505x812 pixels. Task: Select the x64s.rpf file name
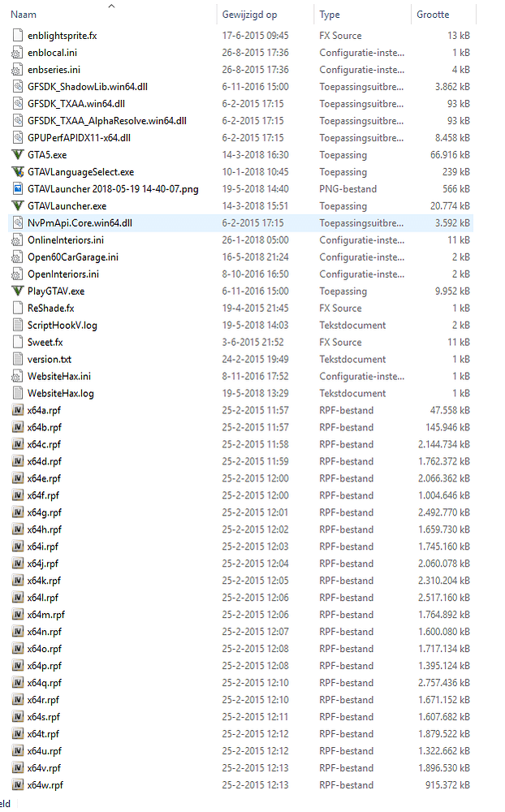click(44, 717)
